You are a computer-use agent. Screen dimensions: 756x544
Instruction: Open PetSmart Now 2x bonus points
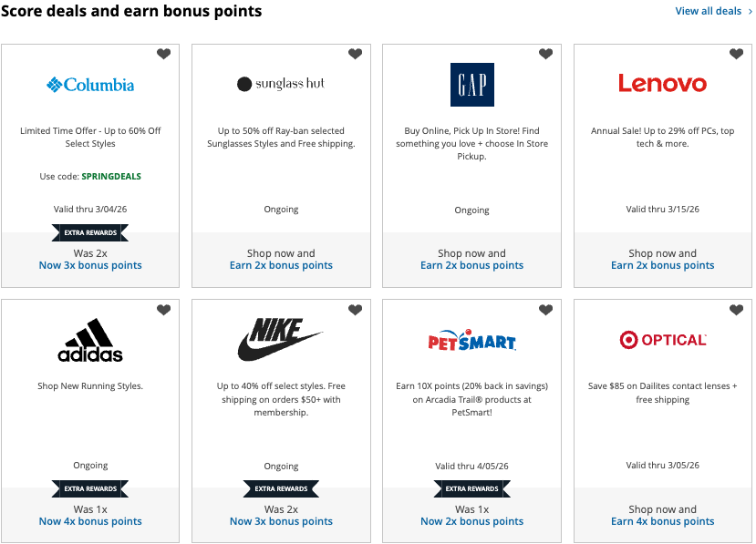click(x=471, y=521)
